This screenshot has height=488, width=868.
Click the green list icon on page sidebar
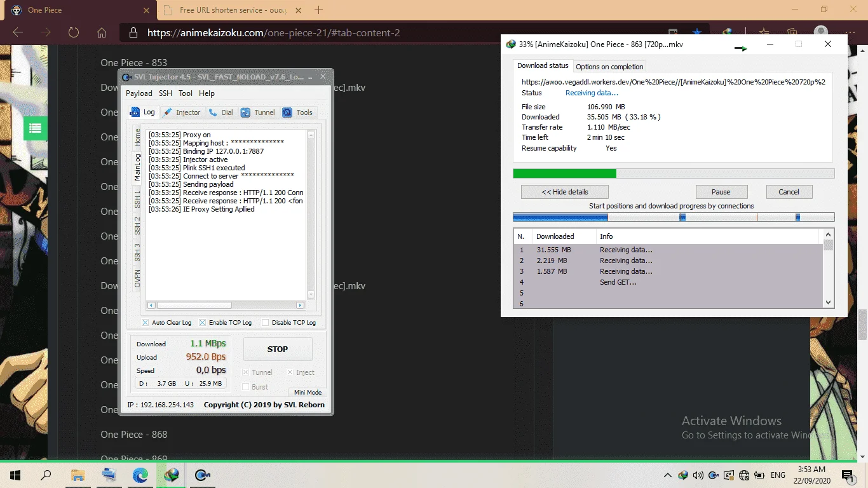tap(35, 128)
